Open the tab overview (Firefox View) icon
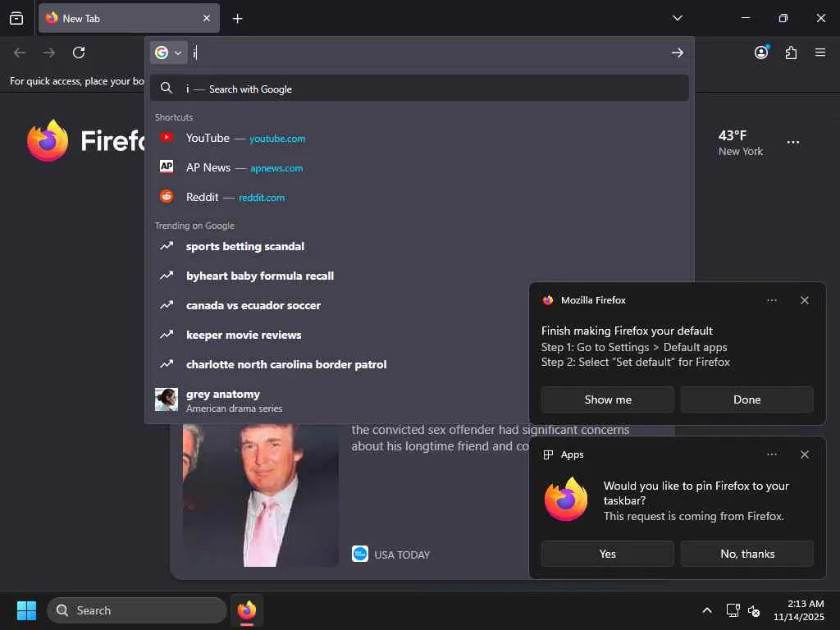The image size is (840, 630). [x=16, y=18]
